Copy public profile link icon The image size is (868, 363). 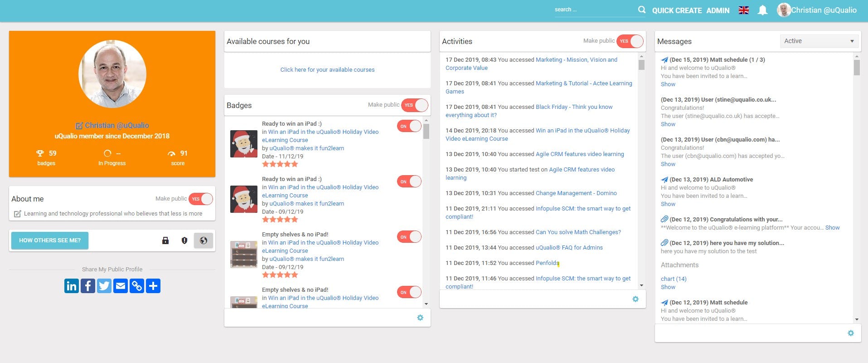tap(137, 286)
